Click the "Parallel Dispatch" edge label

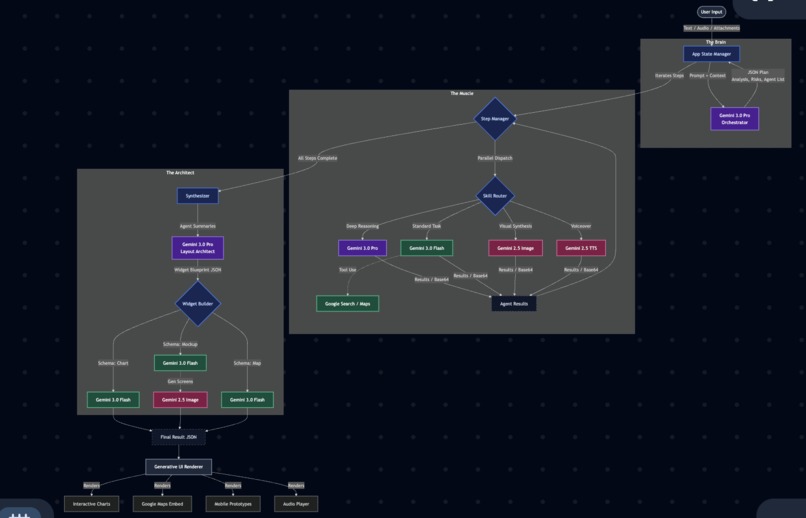pos(494,158)
